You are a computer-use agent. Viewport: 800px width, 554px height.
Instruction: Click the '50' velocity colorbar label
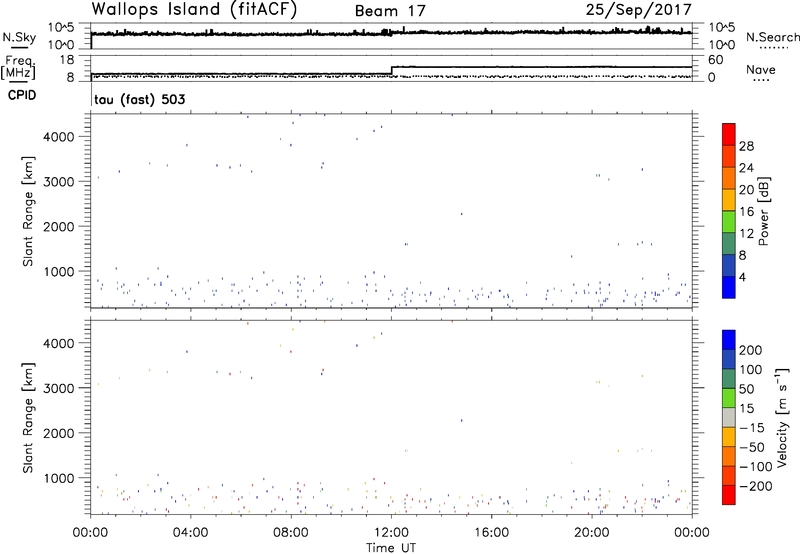tap(747, 389)
